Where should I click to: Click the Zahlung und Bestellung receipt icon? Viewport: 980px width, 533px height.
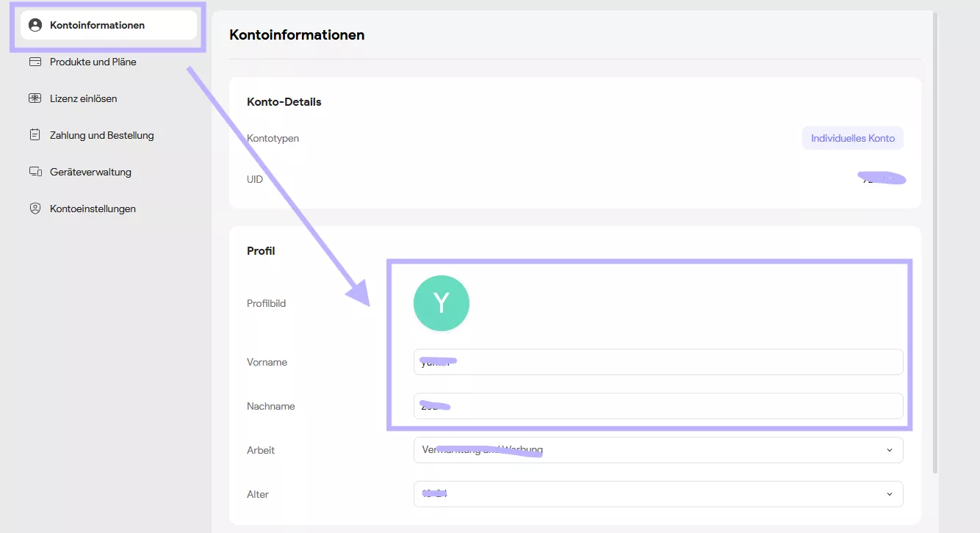coord(35,135)
